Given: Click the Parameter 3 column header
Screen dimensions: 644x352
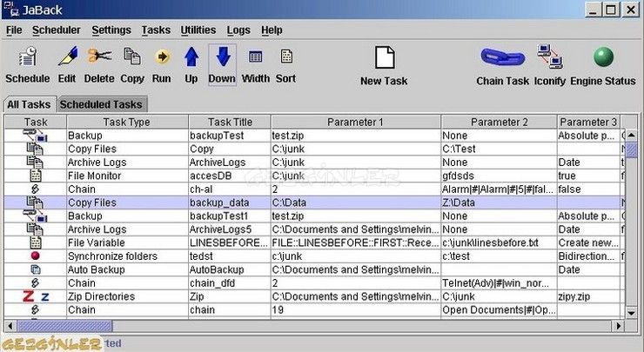Looking at the screenshot, I should [588, 122].
